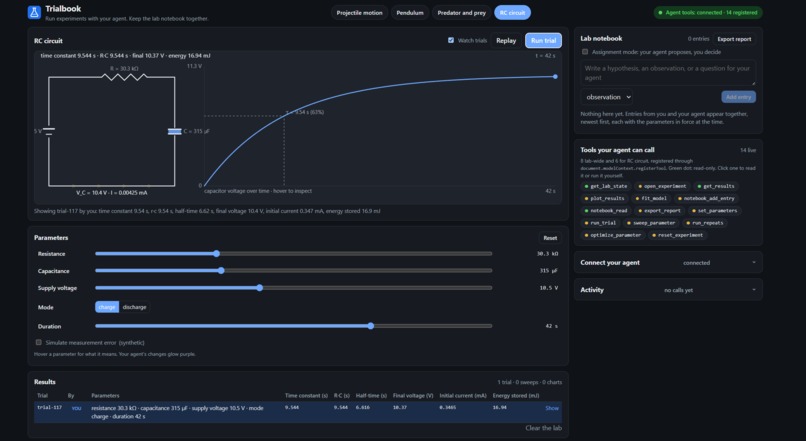The height and width of the screenshot is (441, 806).
Task: Click the Capacitance slider handle
Action: tap(221, 270)
